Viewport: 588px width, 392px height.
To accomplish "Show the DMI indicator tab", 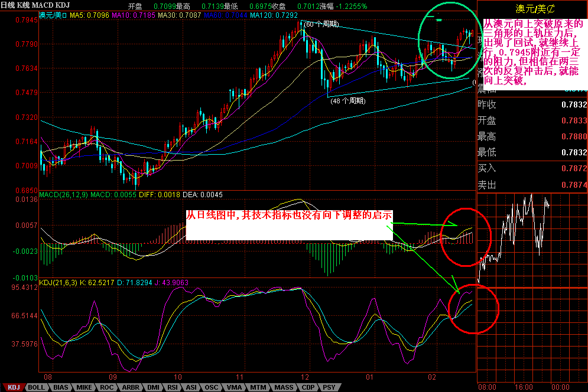I will coord(153,387).
